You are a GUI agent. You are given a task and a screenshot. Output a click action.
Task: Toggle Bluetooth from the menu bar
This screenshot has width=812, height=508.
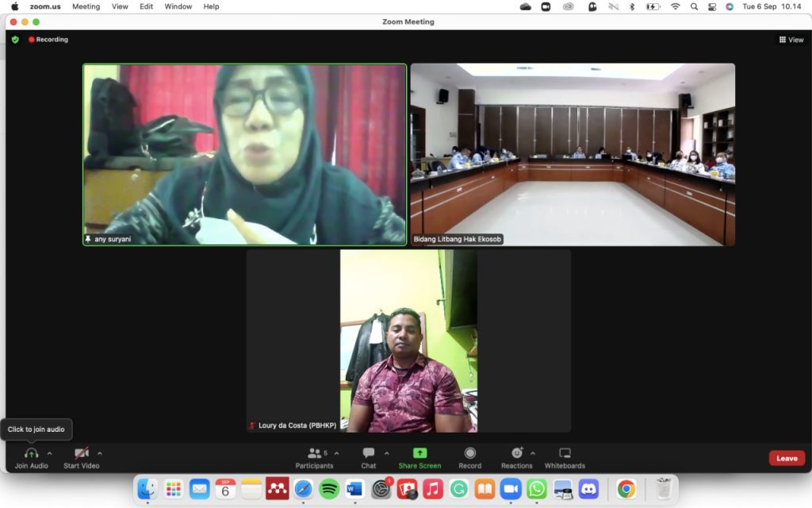[632, 6]
